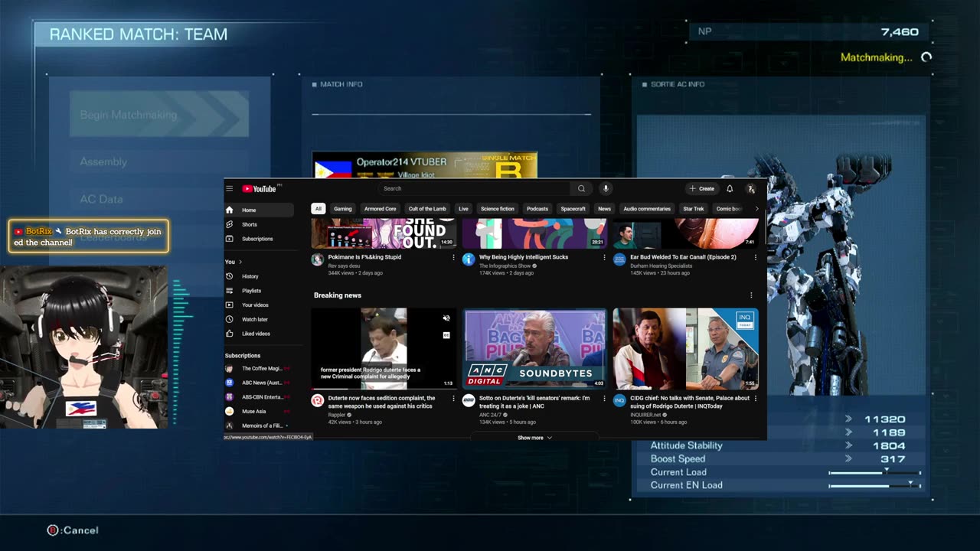Select the Cult of the Lamb chip
The height and width of the screenshot is (551, 980).
[427, 209]
